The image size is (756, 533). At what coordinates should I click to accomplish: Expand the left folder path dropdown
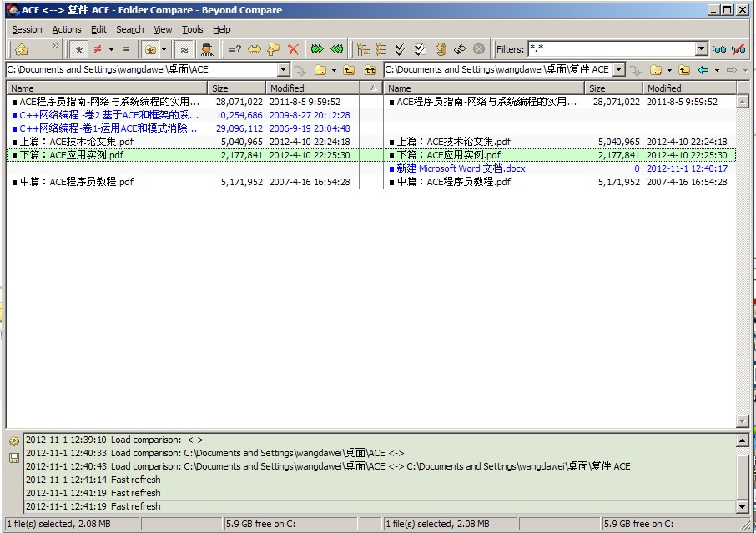[x=284, y=70]
